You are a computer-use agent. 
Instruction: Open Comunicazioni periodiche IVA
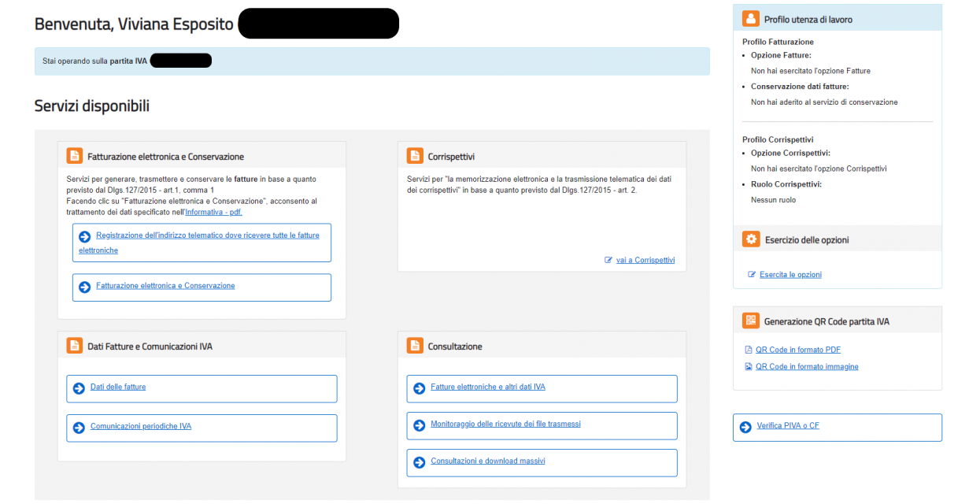(141, 426)
